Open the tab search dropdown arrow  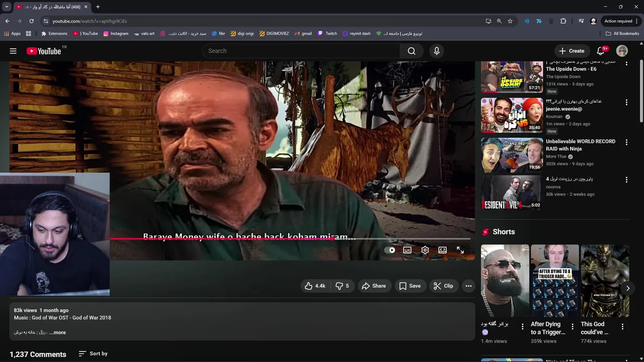7,7
